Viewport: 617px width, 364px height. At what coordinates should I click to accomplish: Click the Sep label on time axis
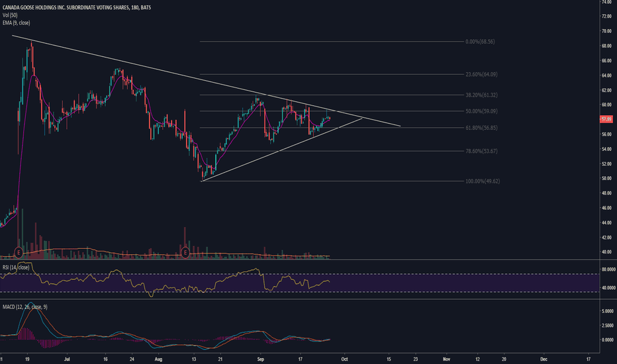coord(260,359)
